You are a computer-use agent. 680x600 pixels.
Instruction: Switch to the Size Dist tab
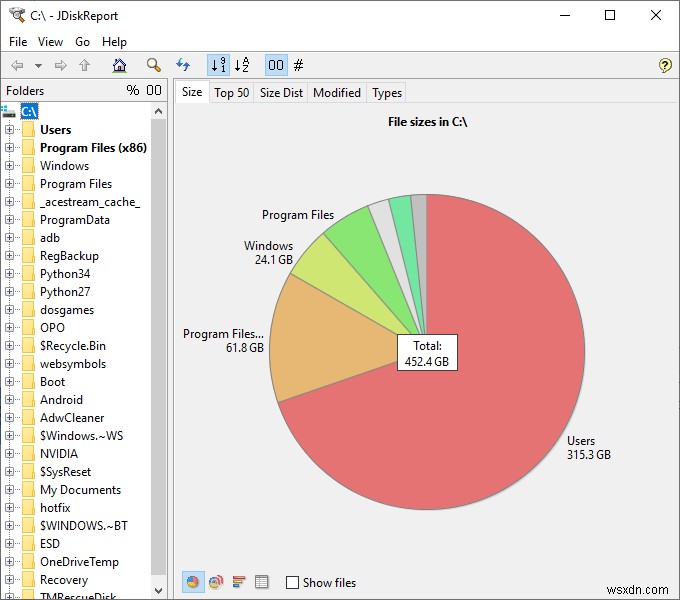tap(281, 93)
